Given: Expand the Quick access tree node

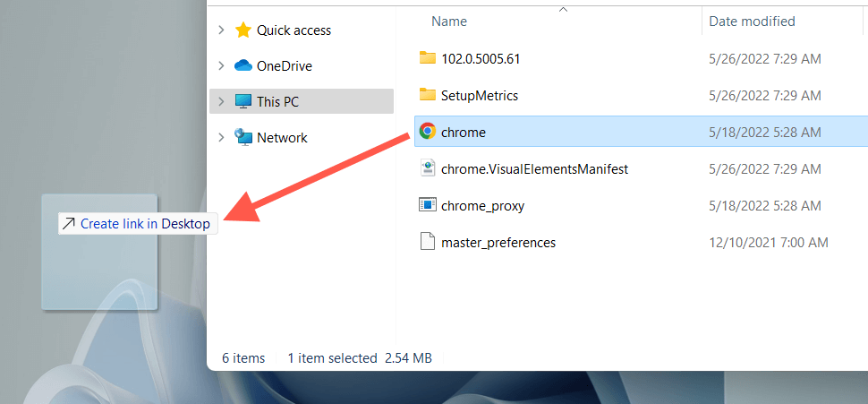Looking at the screenshot, I should click(221, 30).
